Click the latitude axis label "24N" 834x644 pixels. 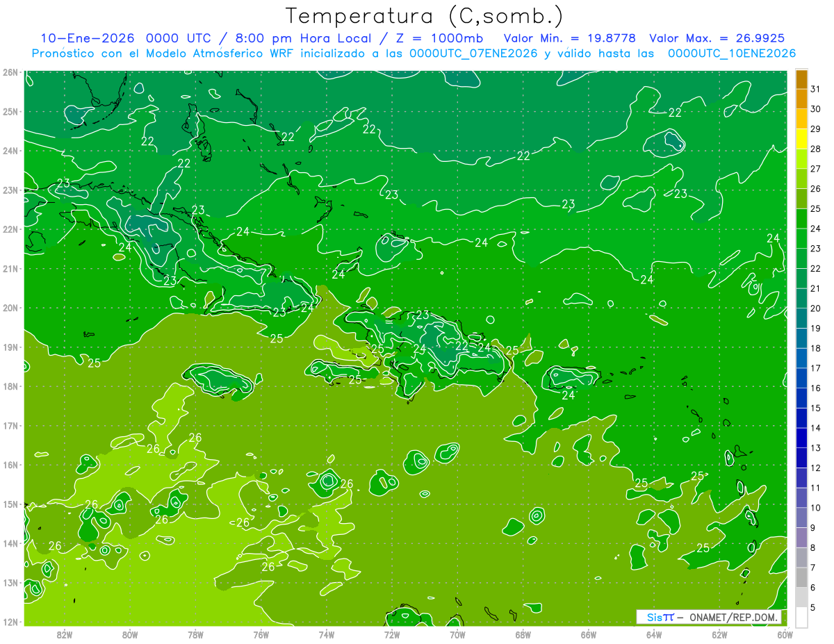point(10,151)
